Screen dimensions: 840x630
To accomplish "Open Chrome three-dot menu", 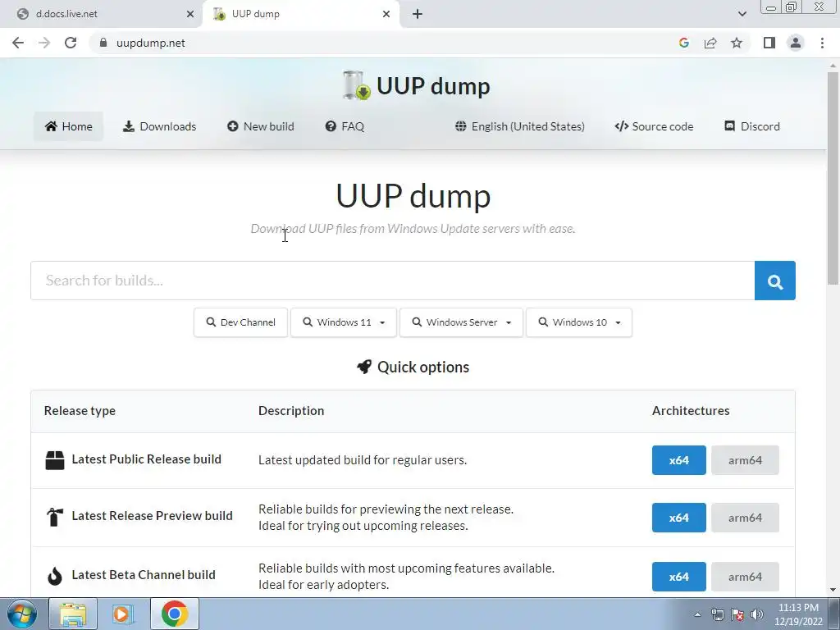I will coord(822,43).
